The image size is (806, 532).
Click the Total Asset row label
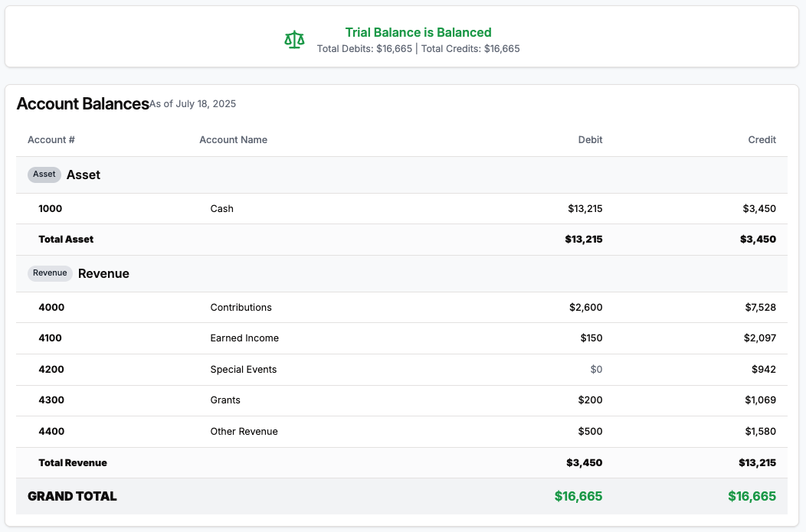coord(66,240)
